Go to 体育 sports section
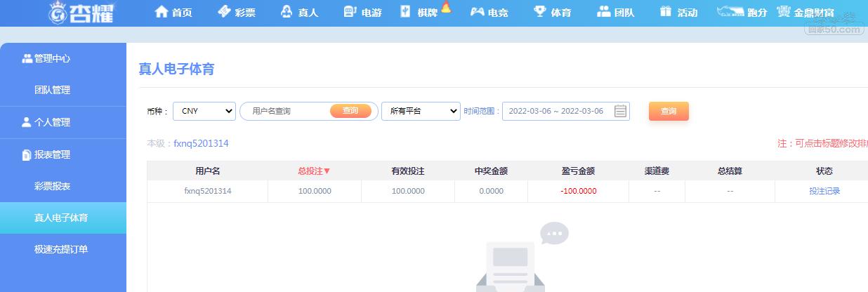The height and width of the screenshot is (292, 868). coord(552,12)
